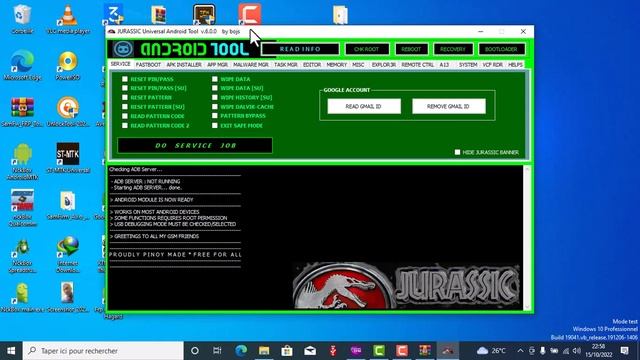Check the PATTERN BYPASS option
This screenshot has width=640, height=360.
coord(215,116)
